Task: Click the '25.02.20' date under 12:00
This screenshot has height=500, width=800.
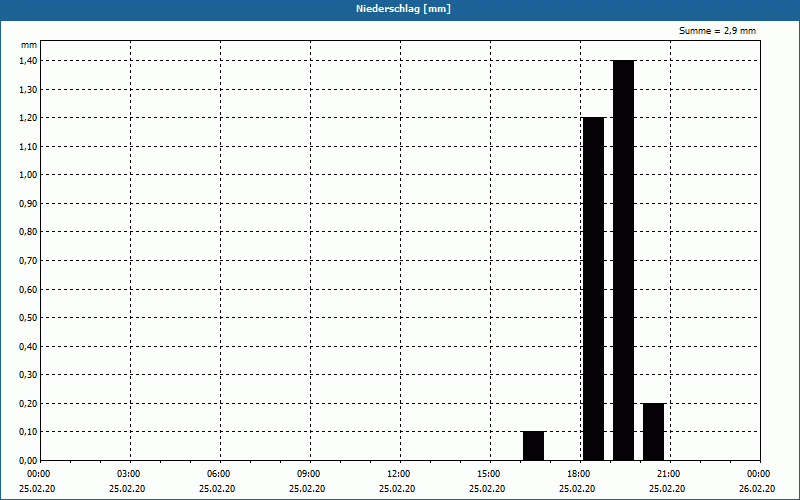Action: coord(397,489)
